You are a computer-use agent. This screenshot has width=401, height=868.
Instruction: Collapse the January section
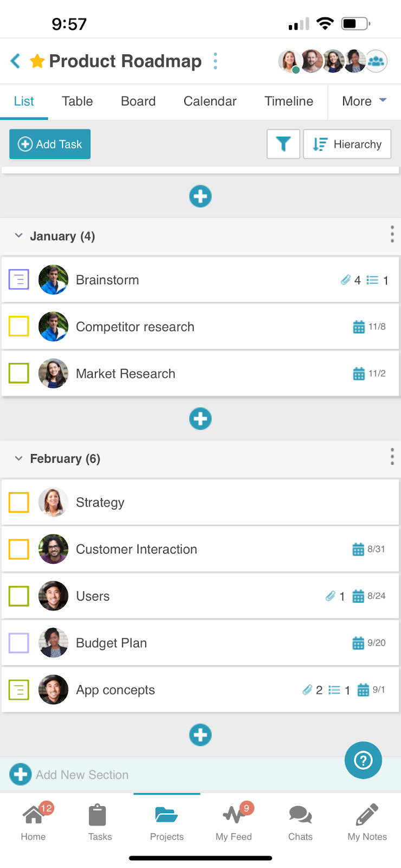[x=19, y=235]
